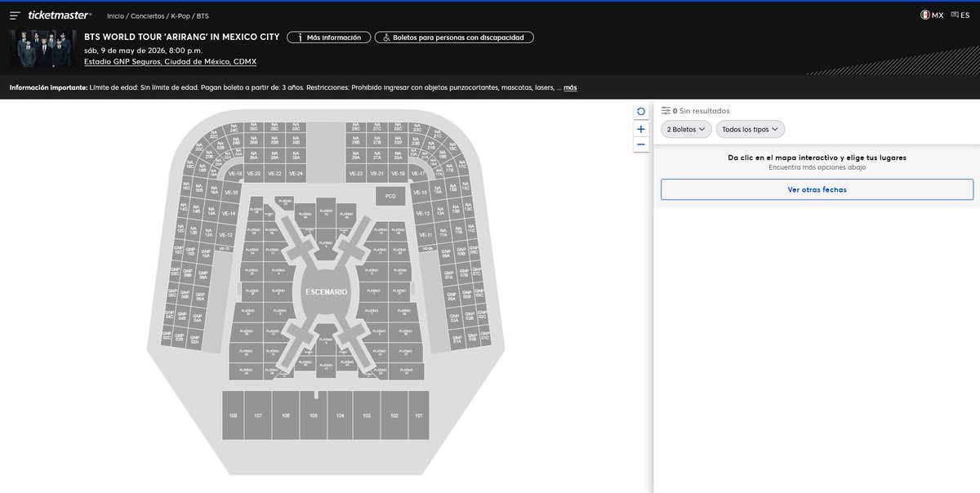Open Boletos para personas con discapacidad
The image size is (980, 493).
[x=454, y=38]
